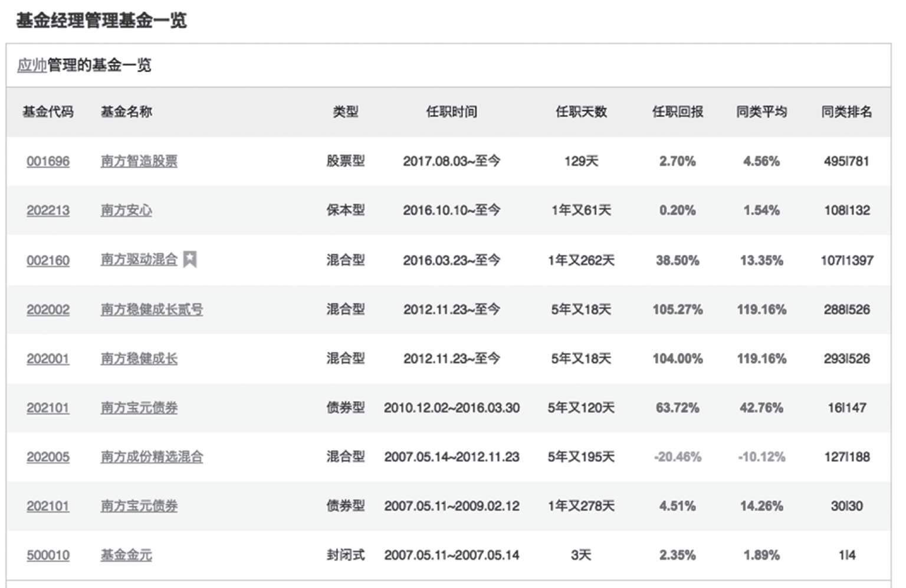Select the 2.35% return value
The width and height of the screenshot is (906, 588).
tap(678, 555)
